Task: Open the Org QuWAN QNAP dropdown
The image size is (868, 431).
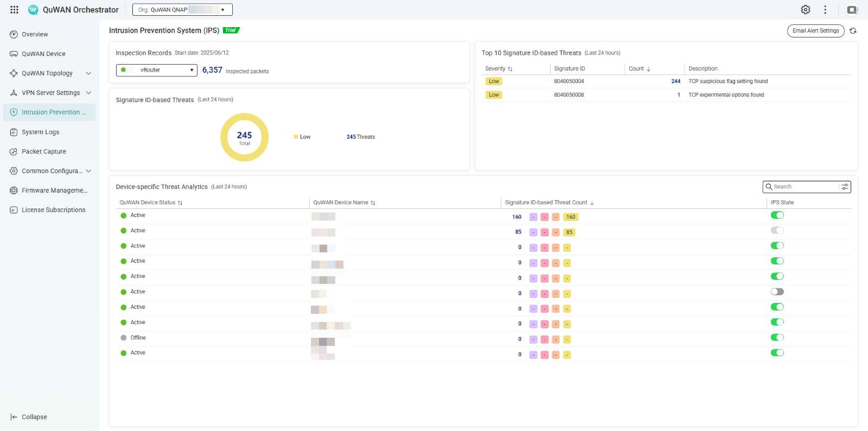Action: tap(182, 10)
